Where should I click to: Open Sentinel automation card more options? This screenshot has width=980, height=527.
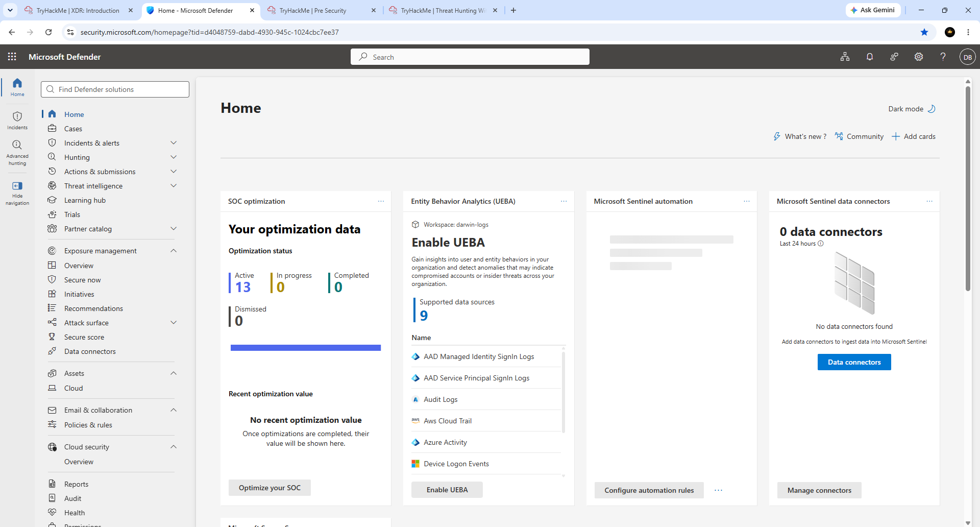[747, 201]
